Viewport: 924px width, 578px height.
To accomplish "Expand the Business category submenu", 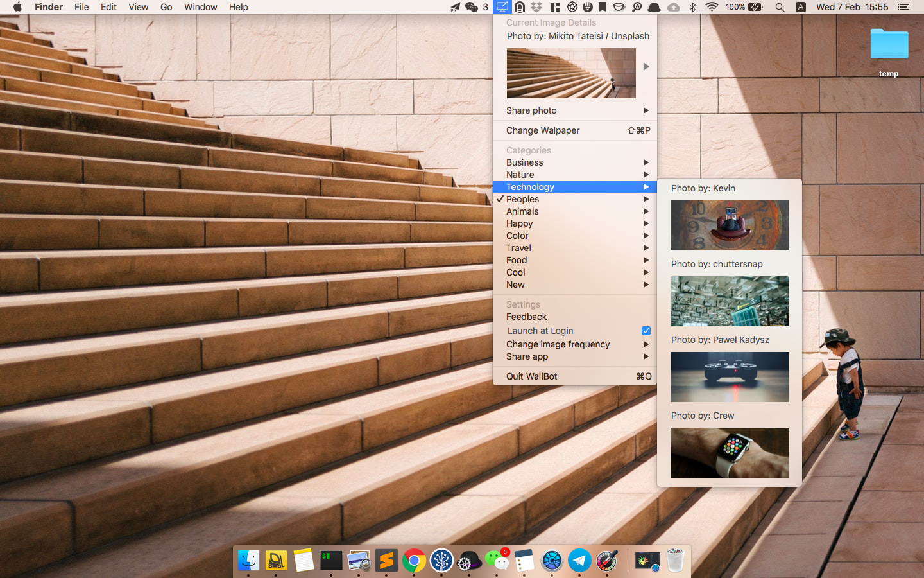I will coord(575,162).
